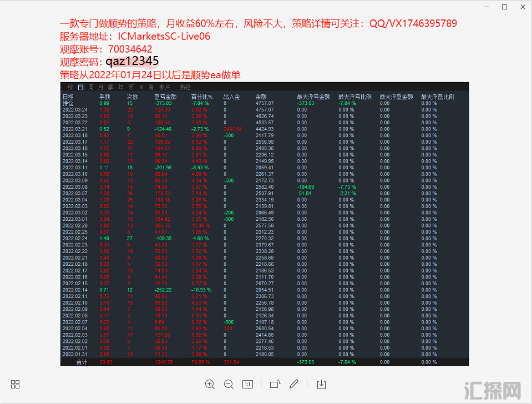Click the 合计 total row label
This screenshot has height=404, width=532.
coord(82,362)
